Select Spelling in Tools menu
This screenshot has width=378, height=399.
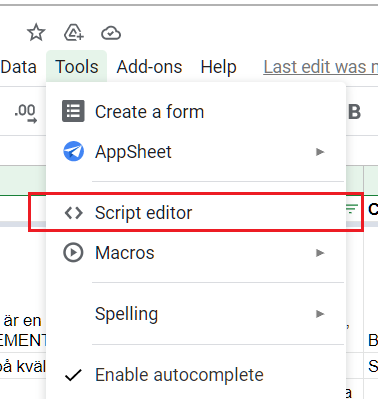[x=196, y=314]
